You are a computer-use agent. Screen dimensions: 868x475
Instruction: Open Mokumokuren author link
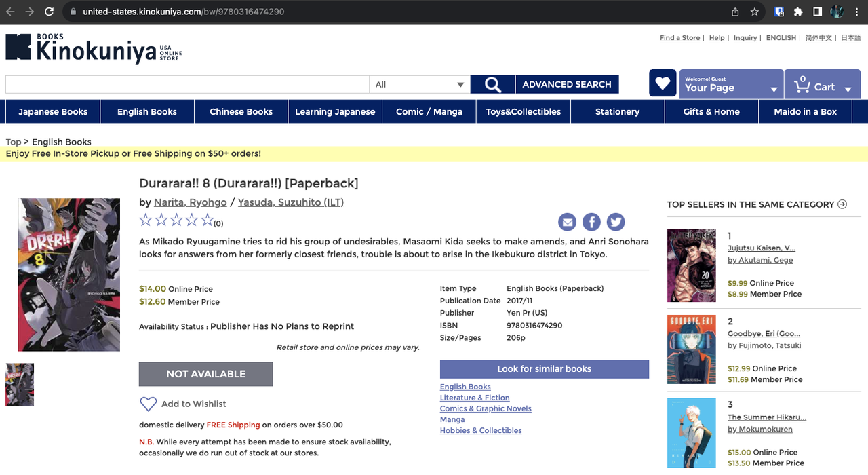click(760, 429)
